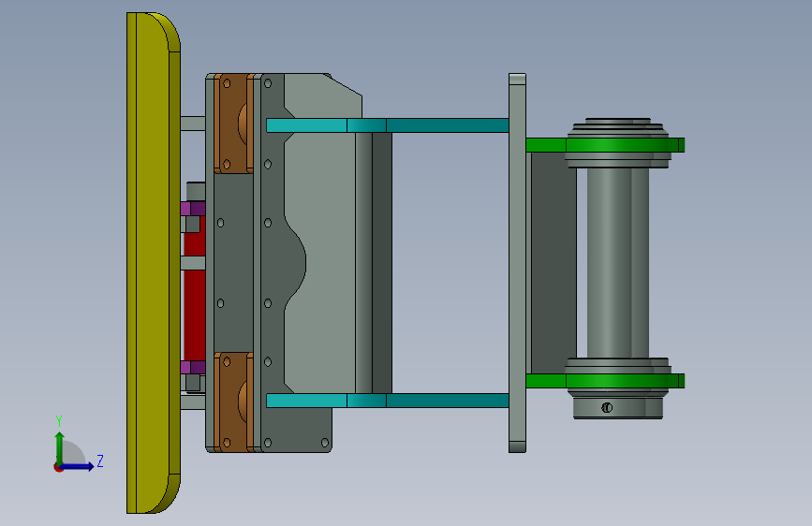This screenshot has height=526, width=812.
Task: Click the green Y axis of triad
Action: point(60,448)
